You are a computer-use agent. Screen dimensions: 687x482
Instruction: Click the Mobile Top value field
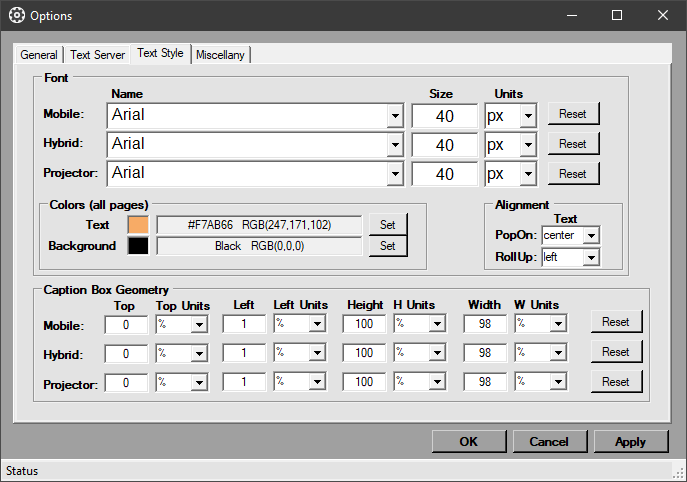(126, 325)
